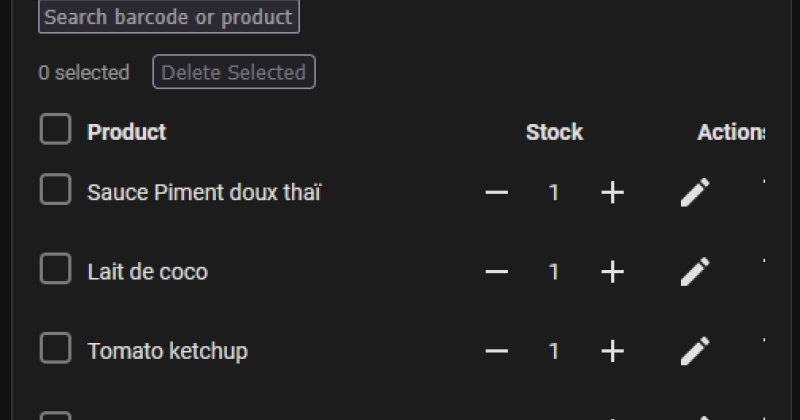Increase stock for Tomato ketchup
This screenshot has height=420, width=800.
612,351
